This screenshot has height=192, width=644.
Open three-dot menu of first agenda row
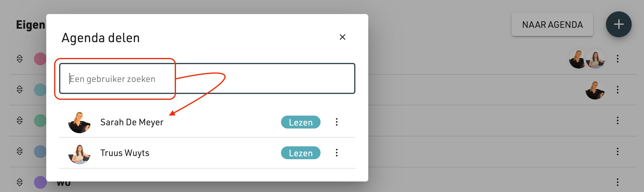618,59
